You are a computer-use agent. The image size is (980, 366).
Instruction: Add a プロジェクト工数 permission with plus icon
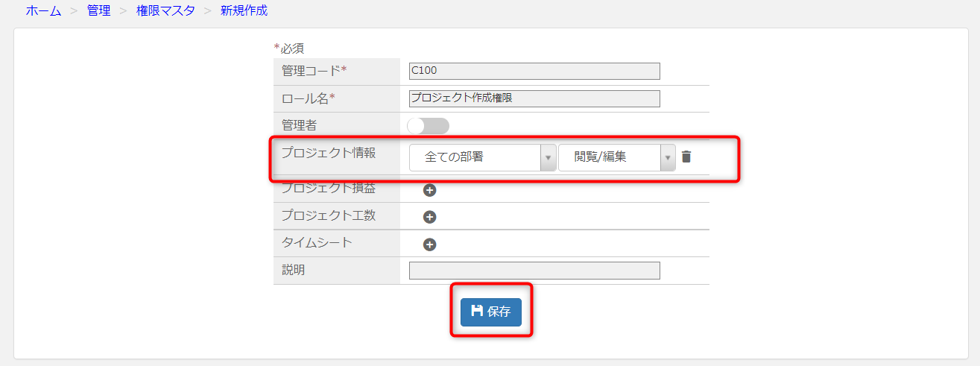coord(429,217)
